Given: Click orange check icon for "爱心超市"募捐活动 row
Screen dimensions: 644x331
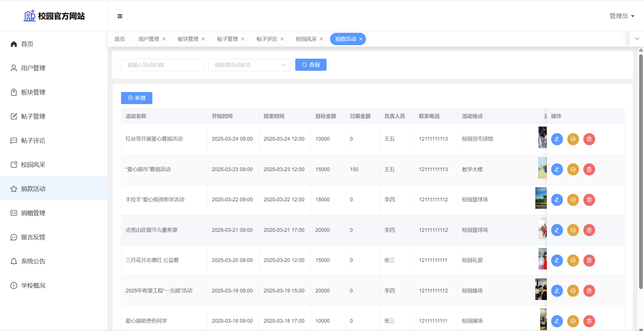Looking at the screenshot, I should pos(573,169).
